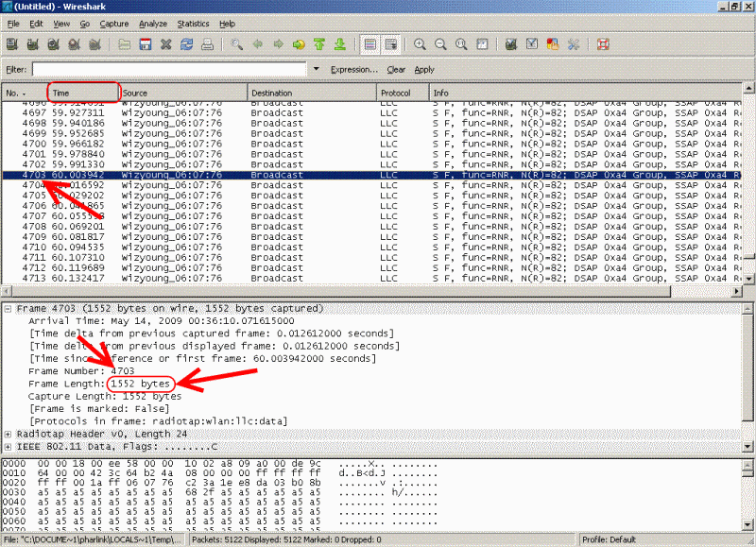This screenshot has width=756, height=547.
Task: Edit capture filters icon
Action: (x=511, y=44)
